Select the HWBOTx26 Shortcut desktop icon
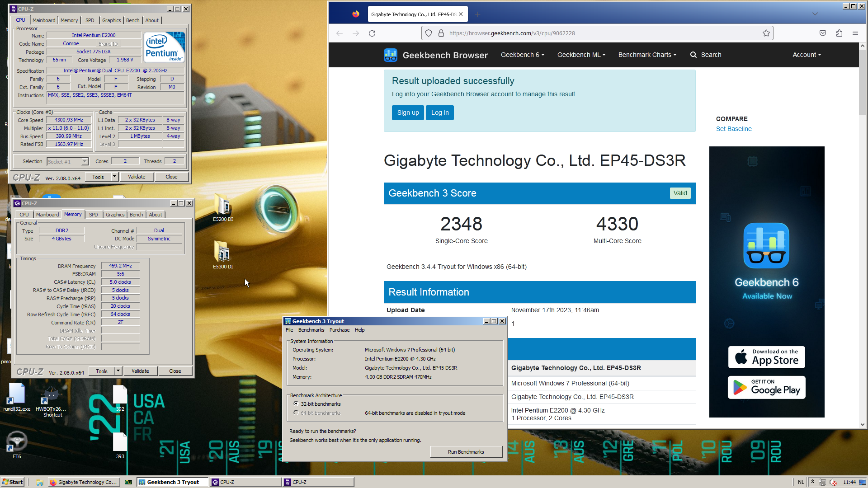The width and height of the screenshot is (868, 488). coord(51,401)
